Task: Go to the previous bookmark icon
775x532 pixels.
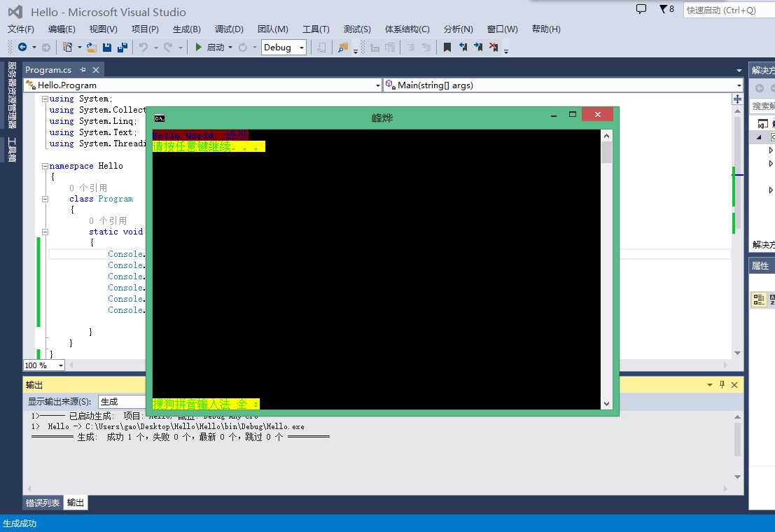Action: click(463, 47)
